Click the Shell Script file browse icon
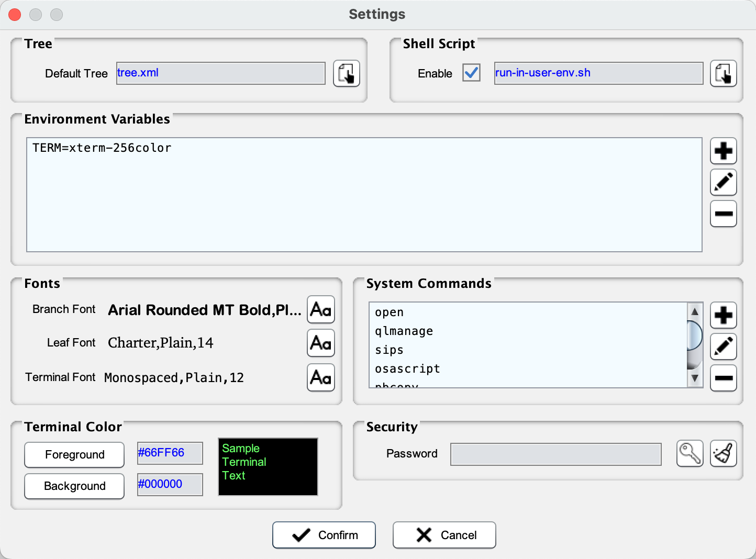The width and height of the screenshot is (756, 559). (x=723, y=73)
